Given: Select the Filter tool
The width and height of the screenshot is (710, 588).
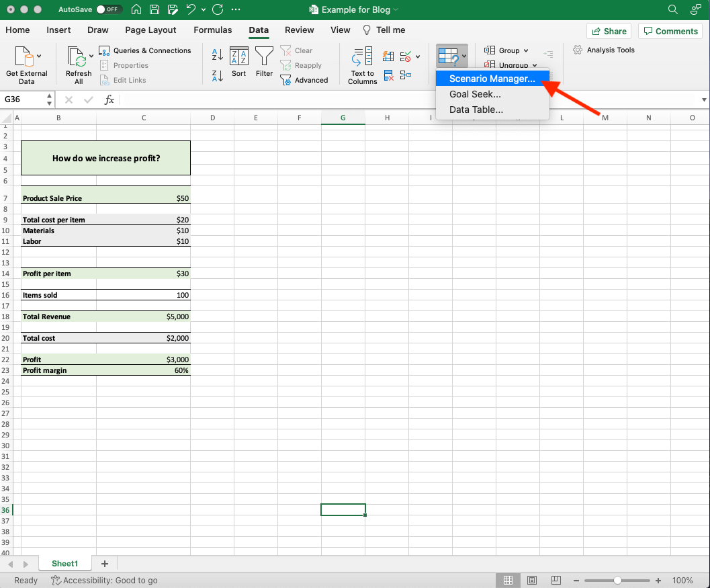Looking at the screenshot, I should pyautogui.click(x=264, y=60).
